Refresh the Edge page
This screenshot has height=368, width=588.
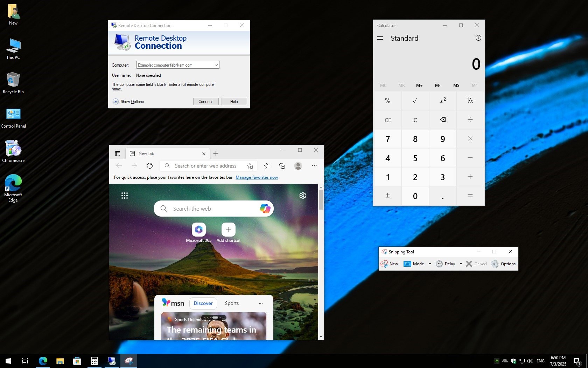click(150, 166)
